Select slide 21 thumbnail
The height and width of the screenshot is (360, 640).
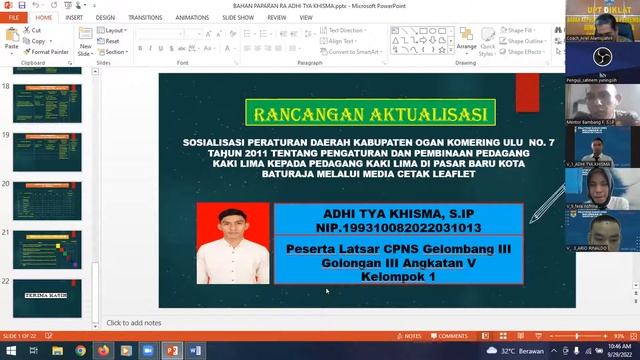[47, 250]
